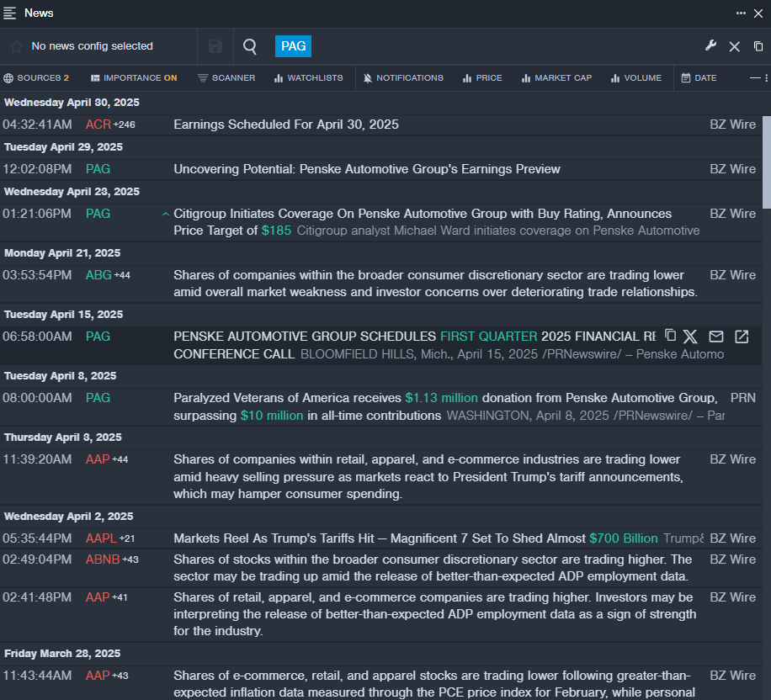The height and width of the screenshot is (700, 771).
Task: Open the wrench settings icon
Action: click(710, 45)
